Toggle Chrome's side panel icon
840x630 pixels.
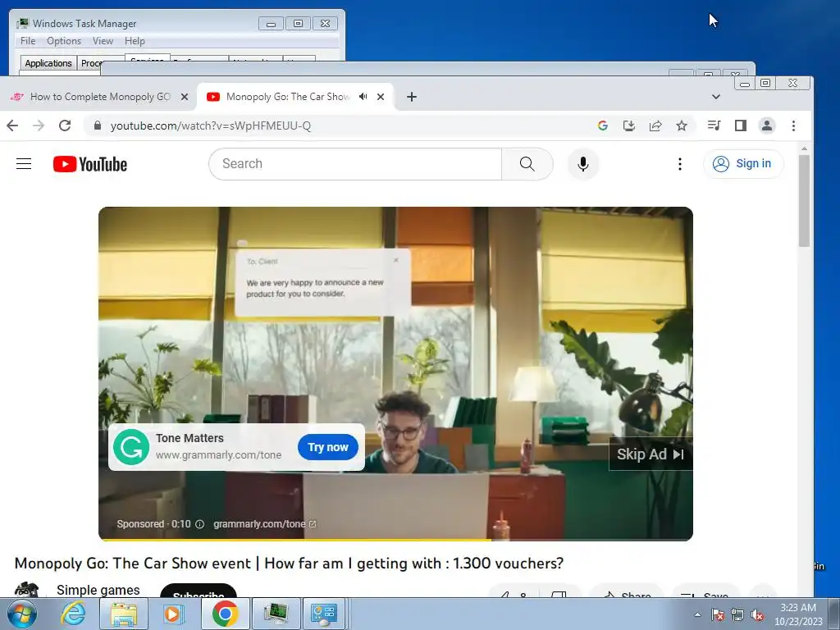[x=741, y=126]
